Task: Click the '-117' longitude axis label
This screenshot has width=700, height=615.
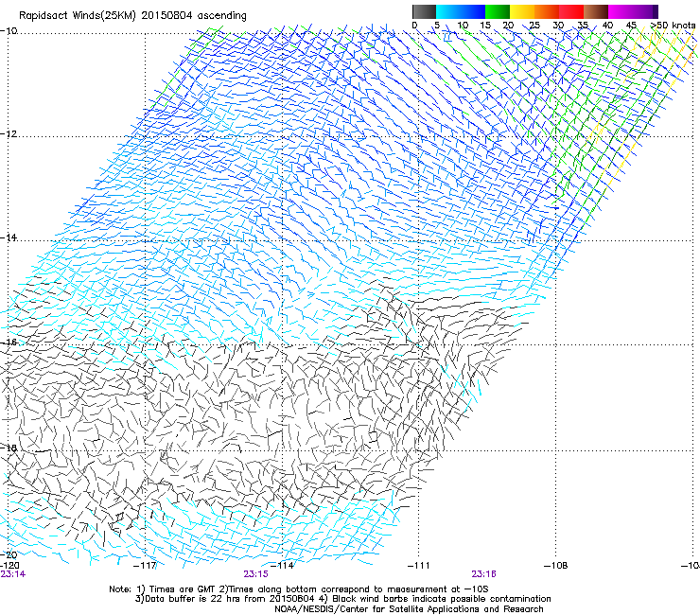Action: (x=145, y=566)
